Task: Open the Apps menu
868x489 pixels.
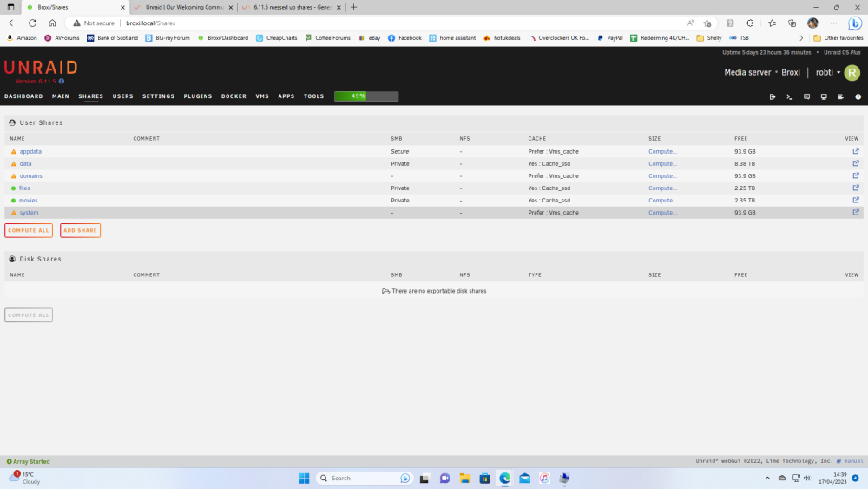Action: 286,96
